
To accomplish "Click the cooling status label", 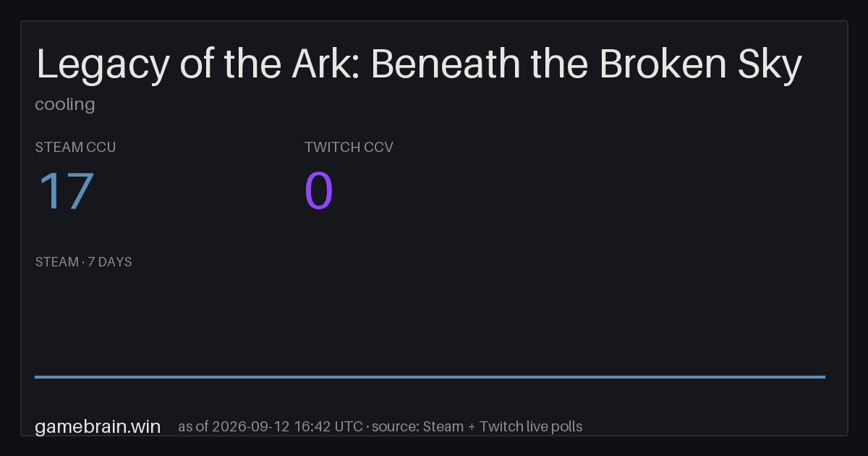I will tap(65, 104).
